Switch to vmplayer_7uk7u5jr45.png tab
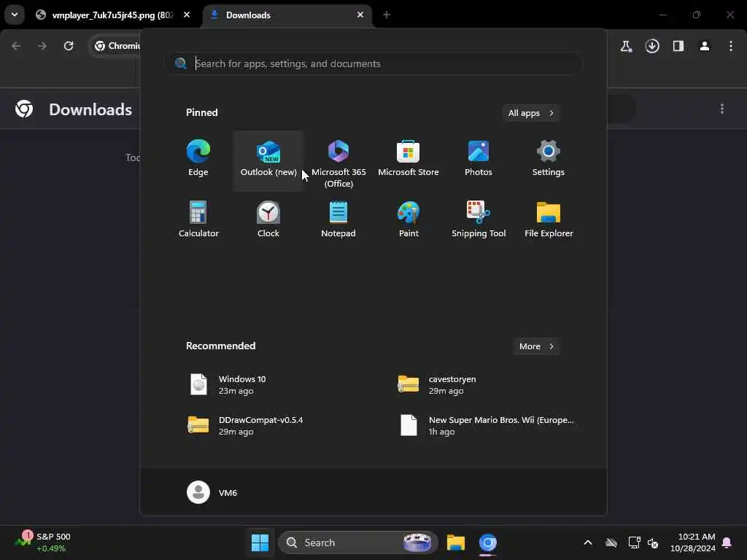This screenshot has height=560, width=747. coord(112,15)
